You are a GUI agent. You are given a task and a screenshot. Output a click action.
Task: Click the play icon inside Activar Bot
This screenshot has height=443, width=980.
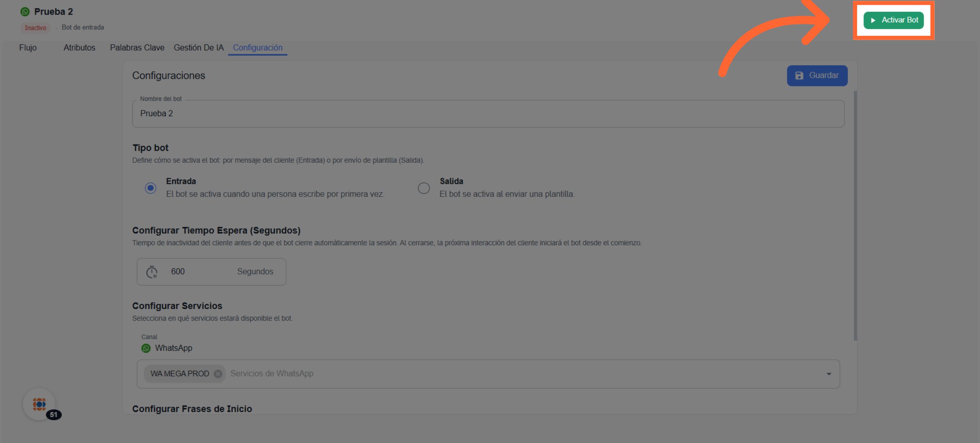tap(873, 20)
